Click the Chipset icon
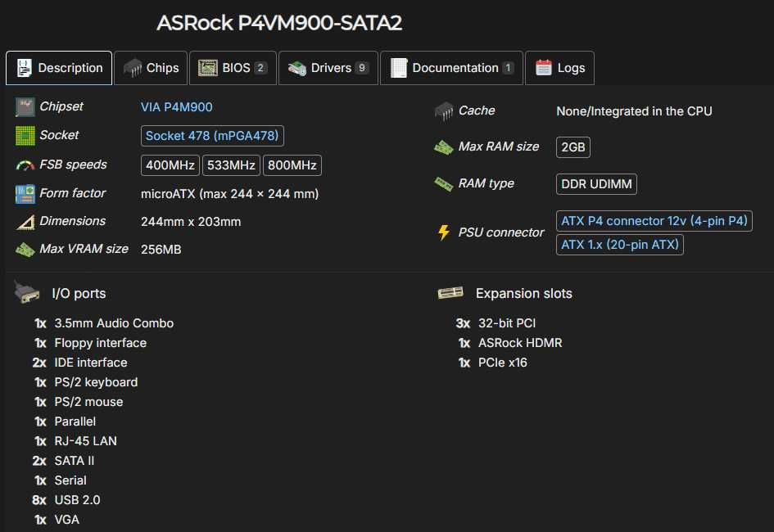Image resolution: width=774 pixels, height=532 pixels. click(25, 107)
